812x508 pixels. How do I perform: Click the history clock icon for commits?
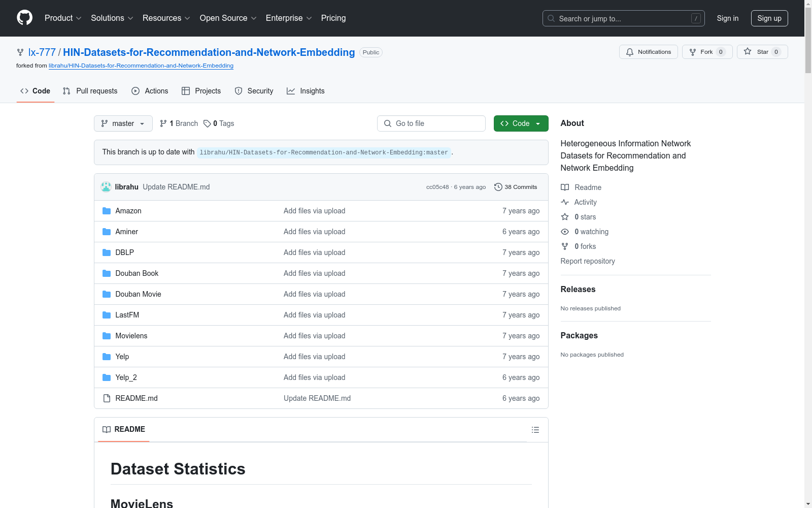498,187
